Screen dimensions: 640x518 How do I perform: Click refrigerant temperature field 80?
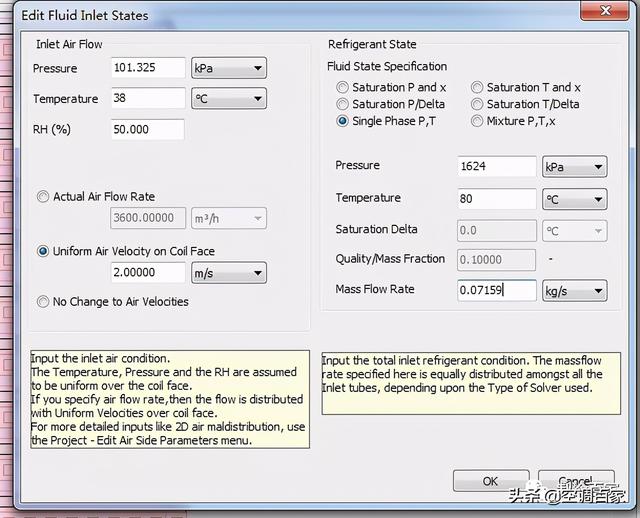[x=497, y=199]
